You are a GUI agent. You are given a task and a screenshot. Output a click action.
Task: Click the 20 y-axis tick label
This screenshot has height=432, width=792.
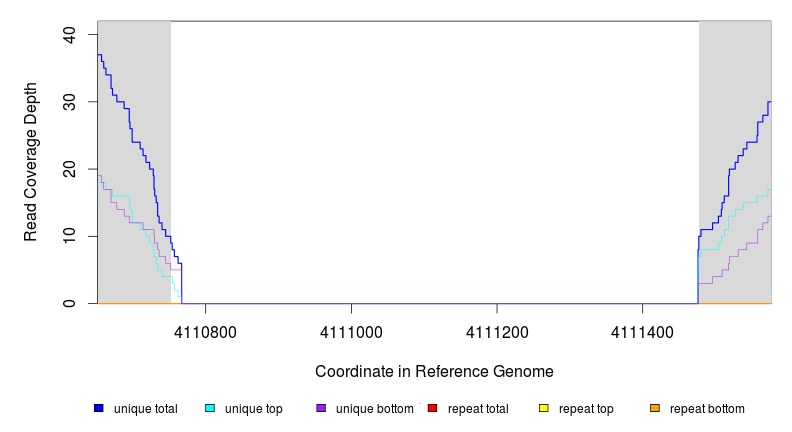[69, 169]
